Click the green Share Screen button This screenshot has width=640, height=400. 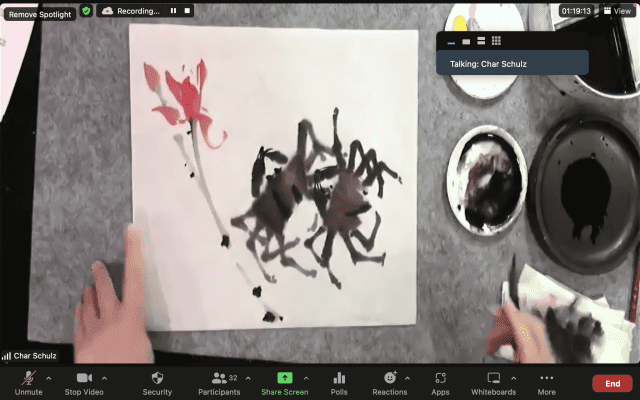(284, 383)
